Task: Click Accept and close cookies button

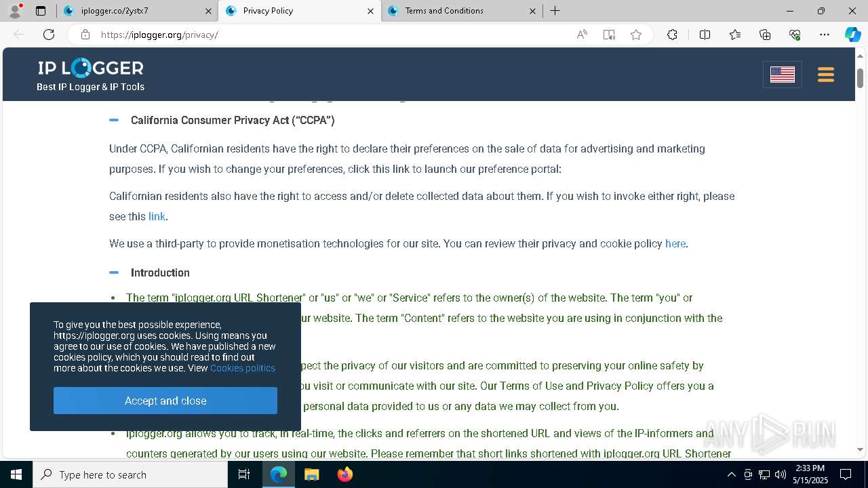Action: pos(165,401)
